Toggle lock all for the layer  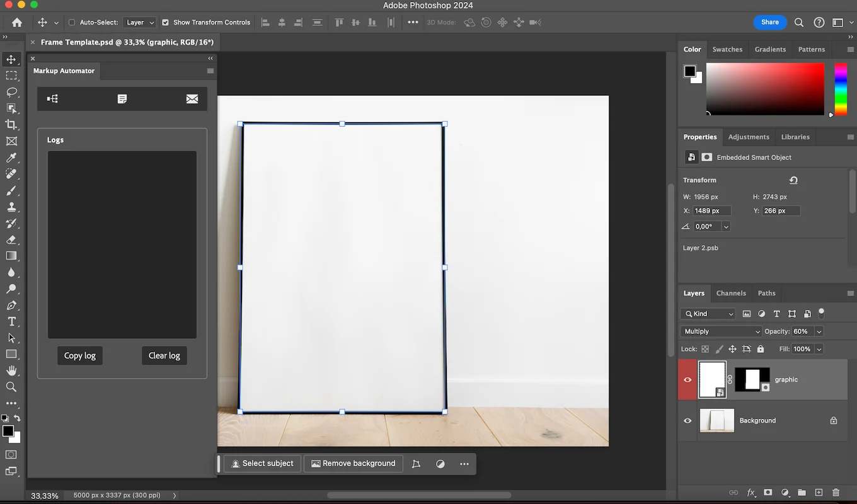pos(761,349)
